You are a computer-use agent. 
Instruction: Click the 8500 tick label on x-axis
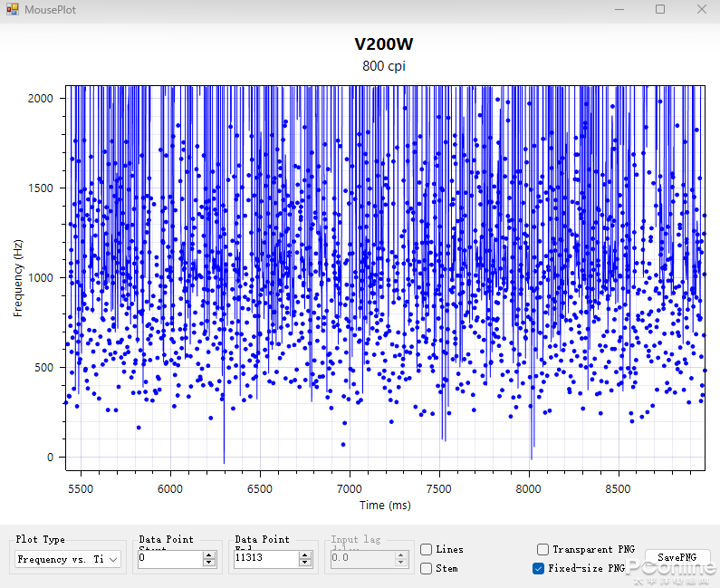[618, 488]
